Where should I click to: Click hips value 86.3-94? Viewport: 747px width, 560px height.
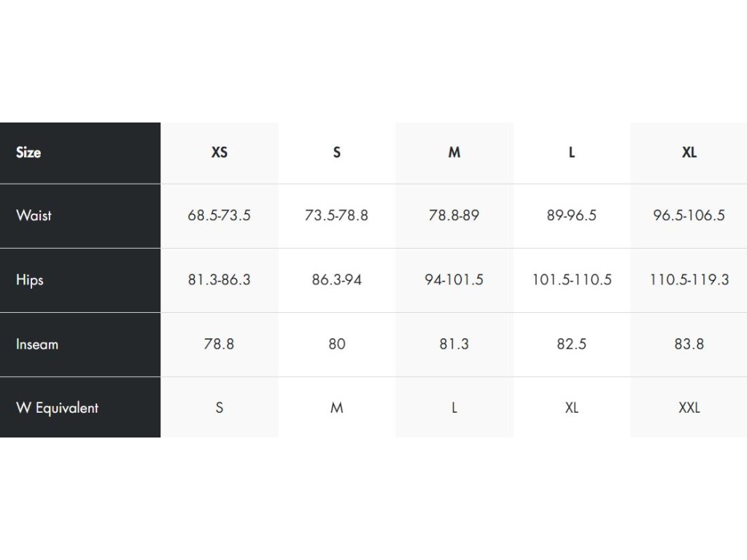pyautogui.click(x=336, y=280)
